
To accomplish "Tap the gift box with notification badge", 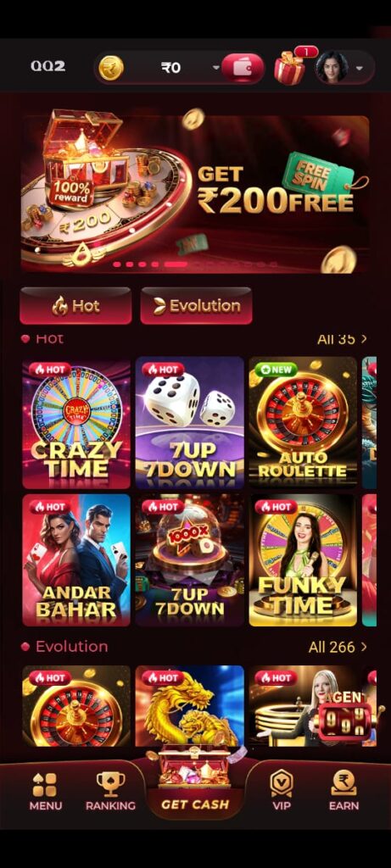I will pos(290,67).
